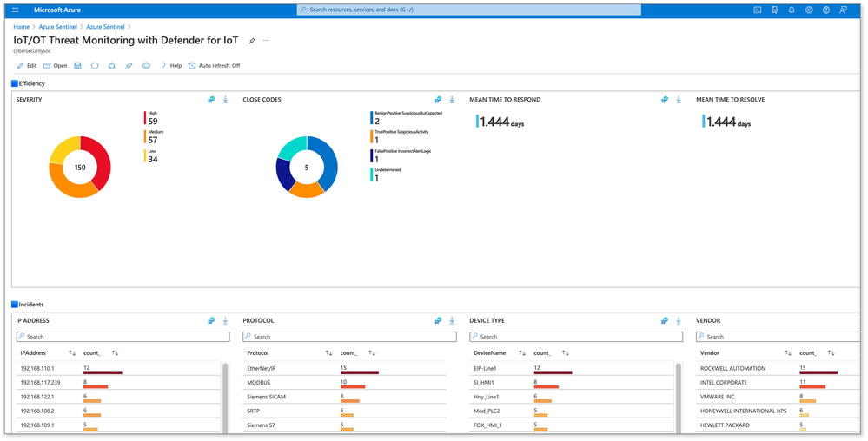Click the Edit button in toolbar
This screenshot has width=868, height=441.
pyautogui.click(x=27, y=65)
